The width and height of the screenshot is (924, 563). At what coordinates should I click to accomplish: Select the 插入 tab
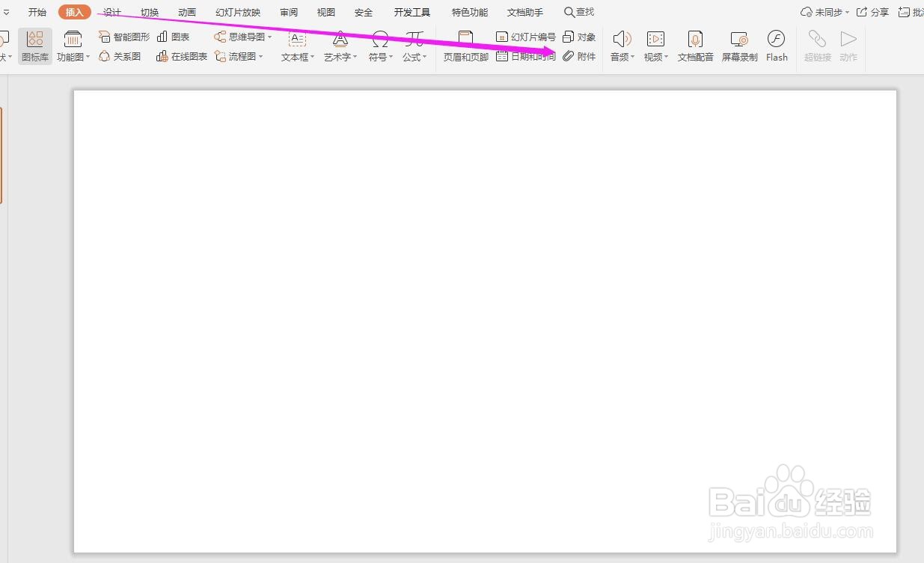pyautogui.click(x=75, y=12)
